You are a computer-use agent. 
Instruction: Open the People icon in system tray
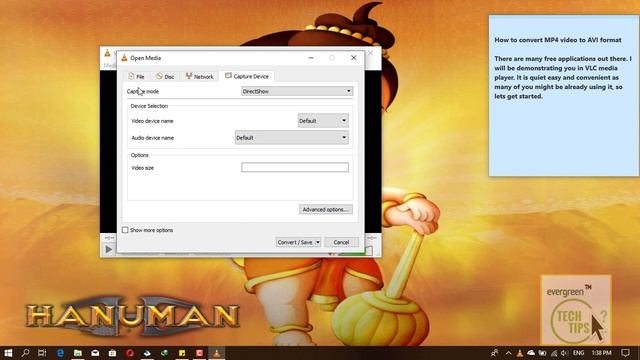click(x=494, y=353)
